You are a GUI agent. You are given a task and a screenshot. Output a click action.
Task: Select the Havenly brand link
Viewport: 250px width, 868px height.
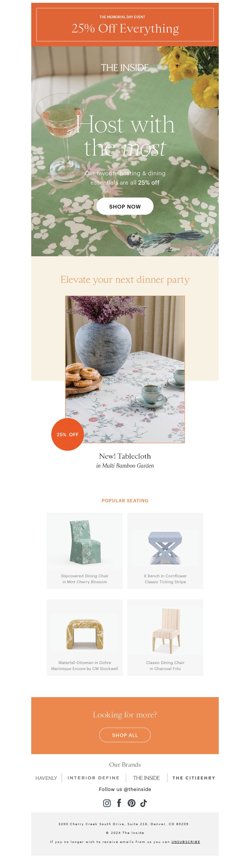pos(47,778)
